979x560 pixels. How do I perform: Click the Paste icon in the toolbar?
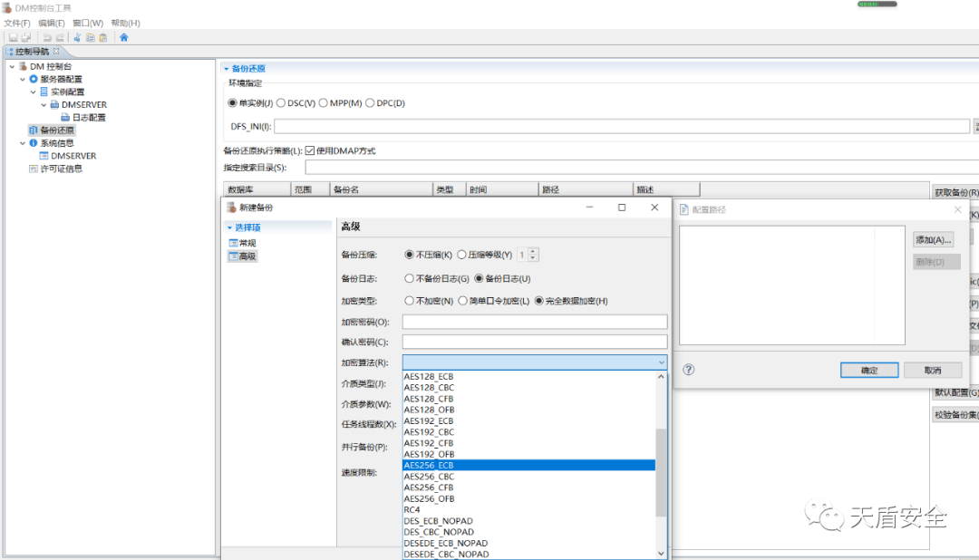[103, 37]
